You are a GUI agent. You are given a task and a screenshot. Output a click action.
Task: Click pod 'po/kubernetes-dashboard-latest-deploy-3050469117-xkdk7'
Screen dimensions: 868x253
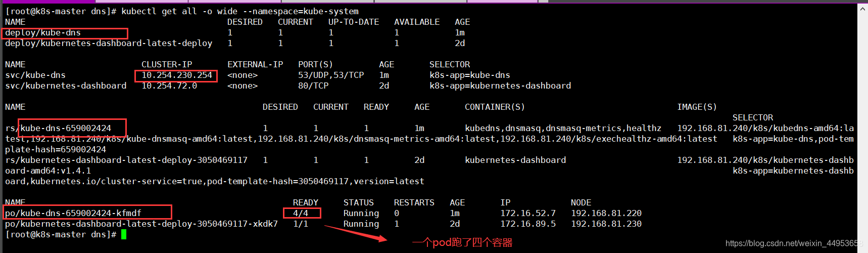(141, 224)
